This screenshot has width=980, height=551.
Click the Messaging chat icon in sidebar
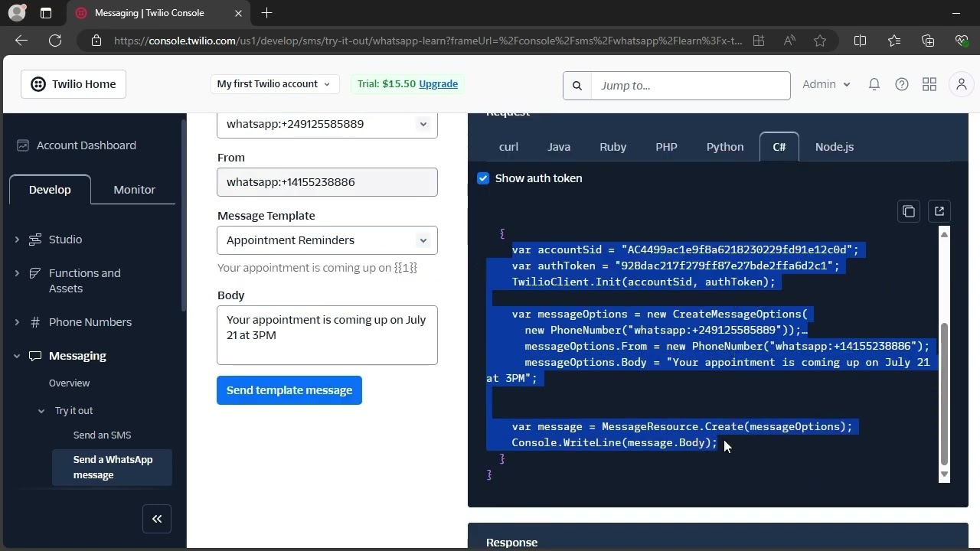coord(35,356)
